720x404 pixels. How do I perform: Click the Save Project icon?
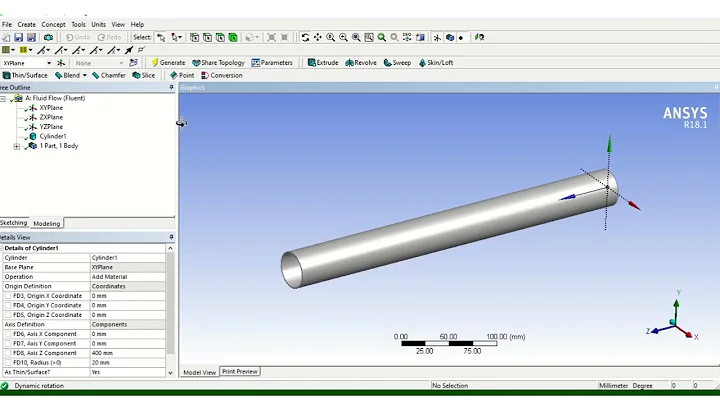pos(18,37)
